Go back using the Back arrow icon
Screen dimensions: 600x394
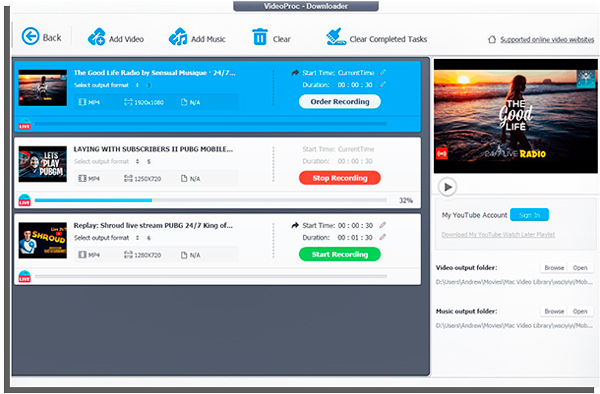point(30,37)
